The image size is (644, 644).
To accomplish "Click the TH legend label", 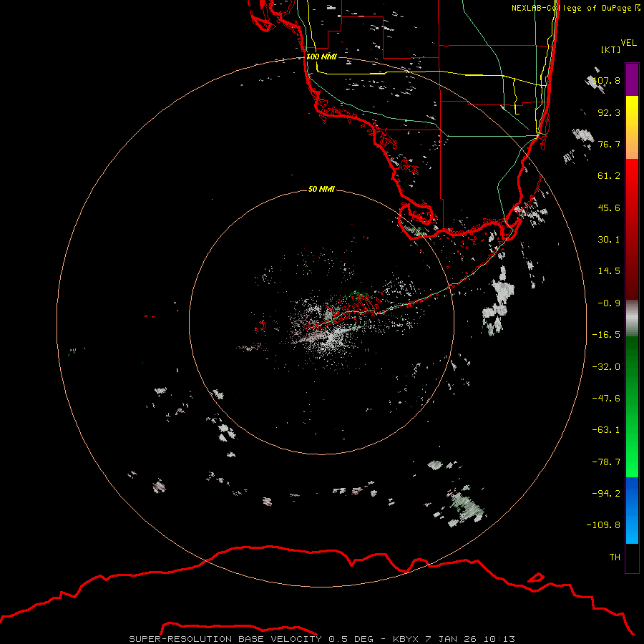I will [615, 557].
